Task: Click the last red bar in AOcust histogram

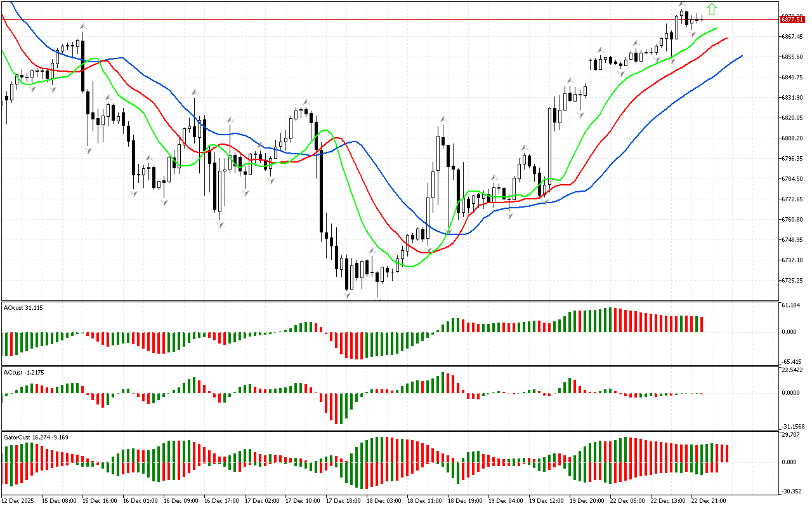Action: coord(702,324)
